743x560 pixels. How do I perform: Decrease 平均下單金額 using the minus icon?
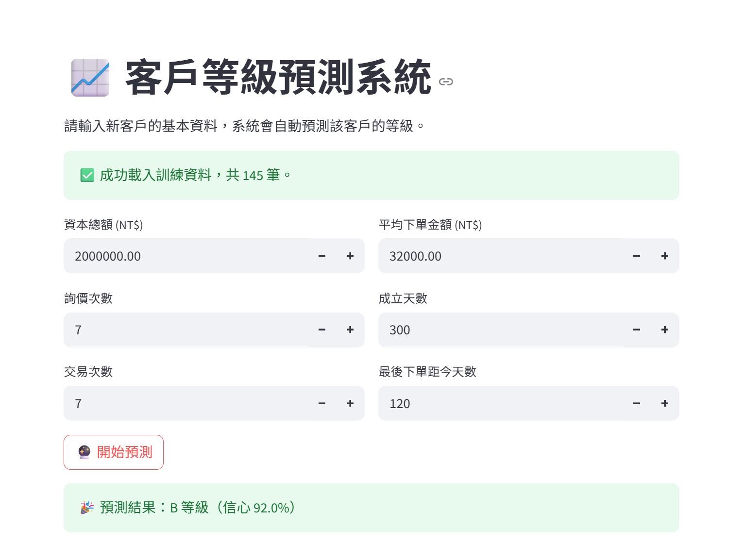click(636, 256)
